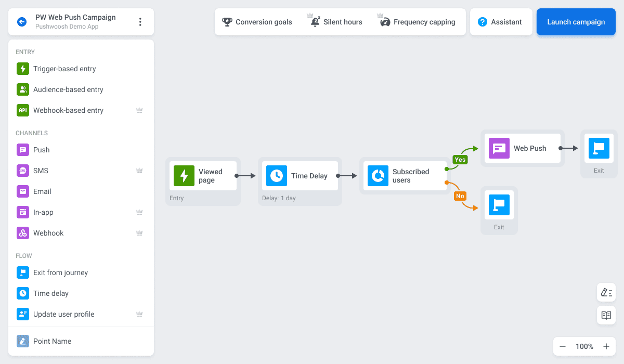Select the Trigger-based entry icon
Viewport: 624px width, 364px height.
[23, 69]
